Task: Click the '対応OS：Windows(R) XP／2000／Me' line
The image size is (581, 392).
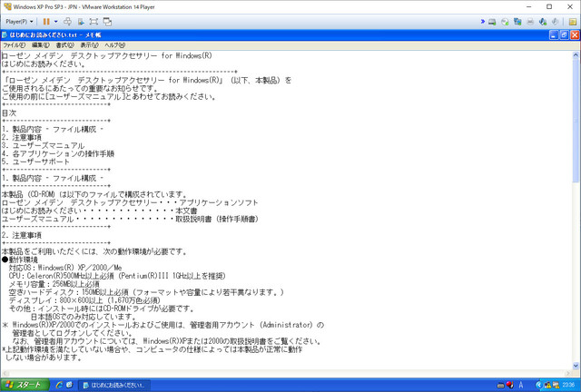Action: point(65,268)
